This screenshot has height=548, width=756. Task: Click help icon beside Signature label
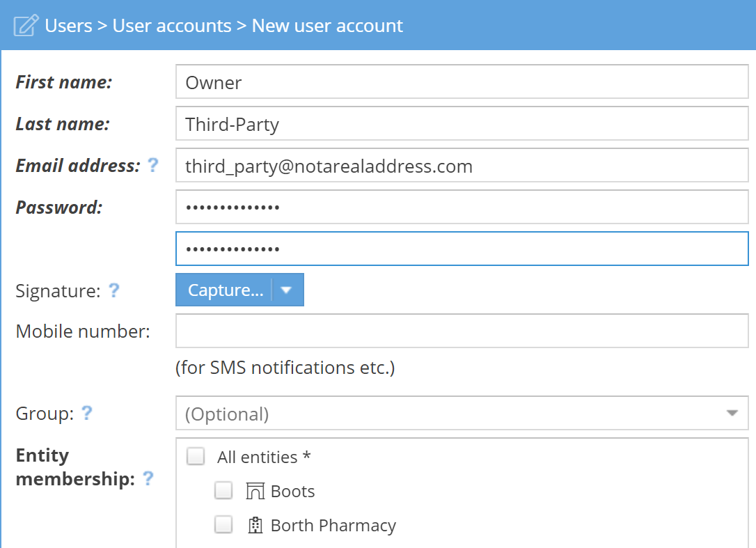[x=114, y=290]
